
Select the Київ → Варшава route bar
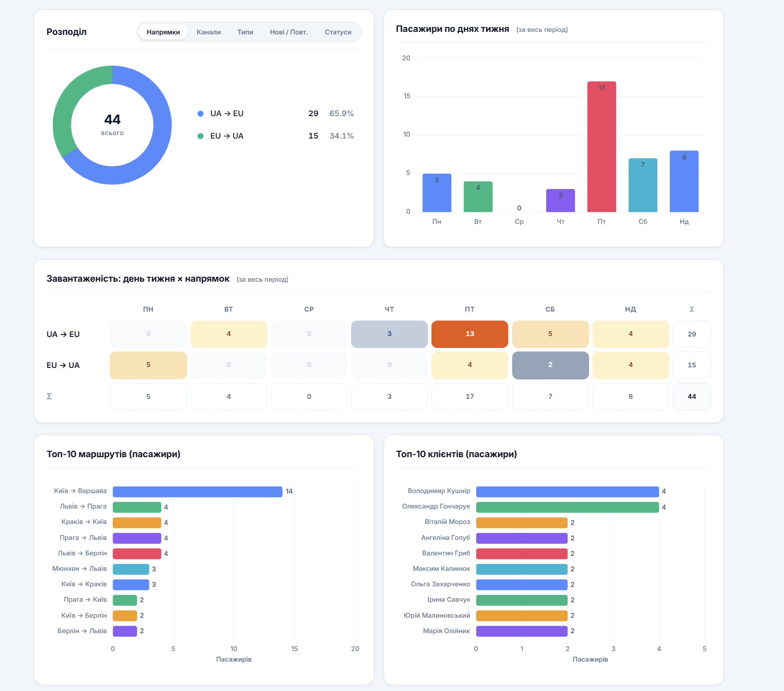(x=197, y=492)
